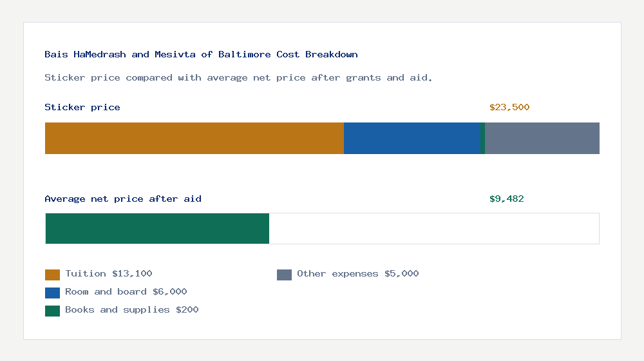Click the 'Tuition $13,100' legend label
This screenshot has height=361, width=644.
[x=109, y=274]
